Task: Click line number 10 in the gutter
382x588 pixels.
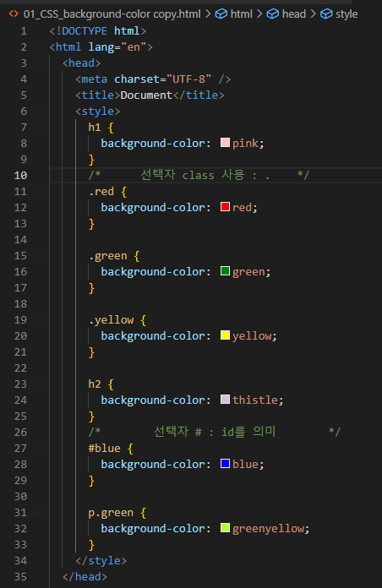Action: click(20, 175)
